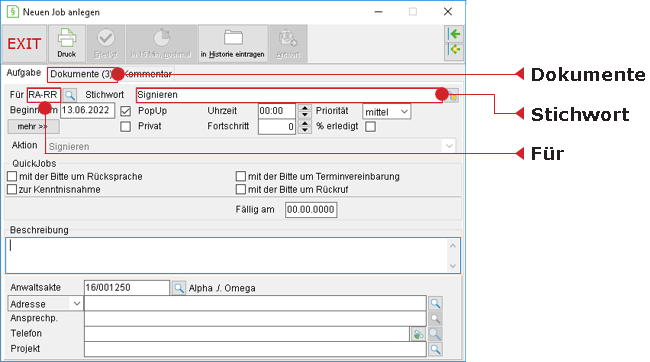Click the magnifier next to Für field
The width and height of the screenshot is (650, 362).
coord(70,95)
